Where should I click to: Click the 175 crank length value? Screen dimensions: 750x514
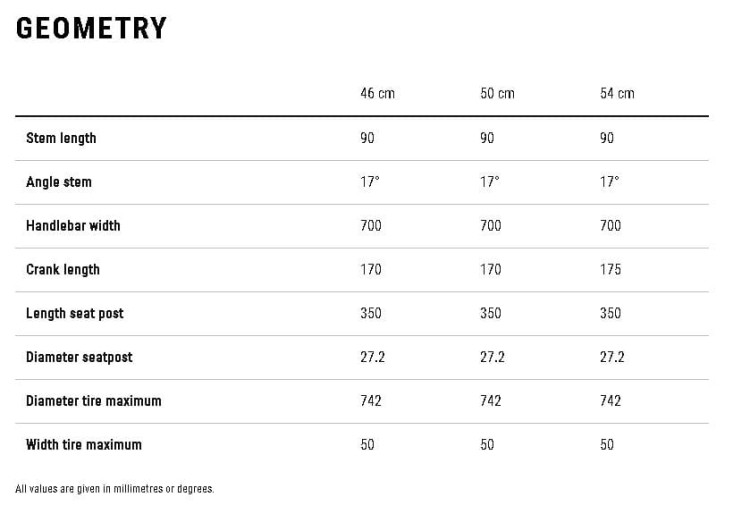pyautogui.click(x=610, y=269)
